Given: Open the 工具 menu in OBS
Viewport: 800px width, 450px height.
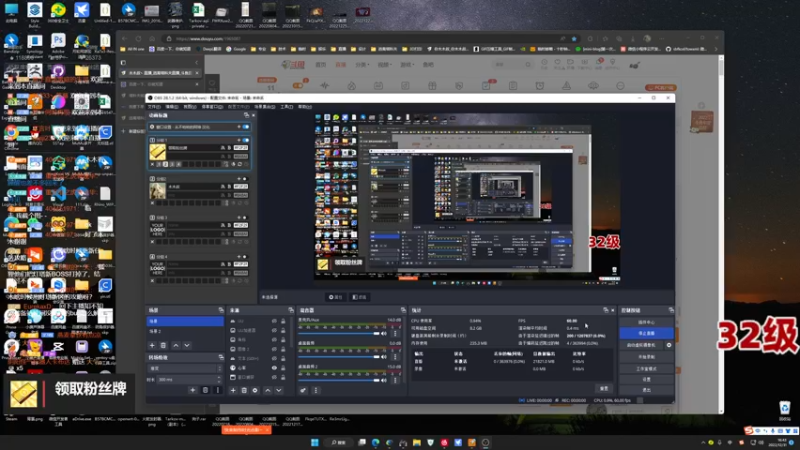Looking at the screenshot, I should click(287, 107).
